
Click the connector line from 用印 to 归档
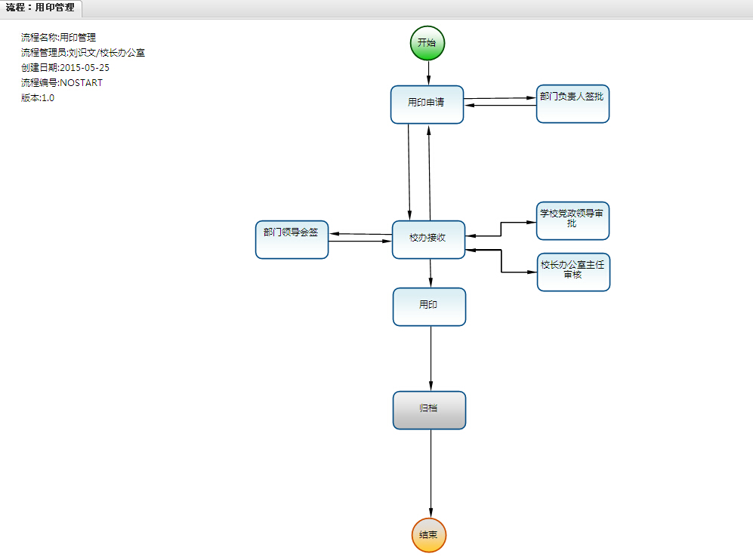click(431, 358)
